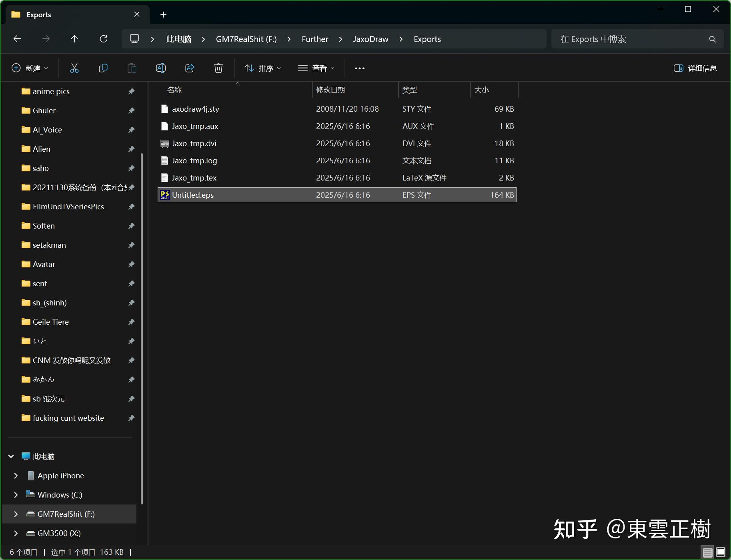731x560 pixels.
Task: Select the Jaxo_tmp.log file
Action: [337, 161]
